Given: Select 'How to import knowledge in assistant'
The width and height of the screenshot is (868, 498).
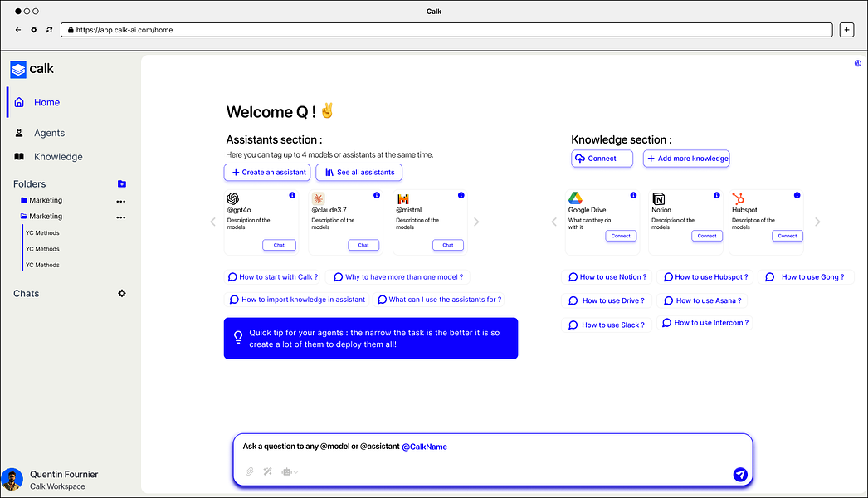Looking at the screenshot, I should click(x=297, y=300).
